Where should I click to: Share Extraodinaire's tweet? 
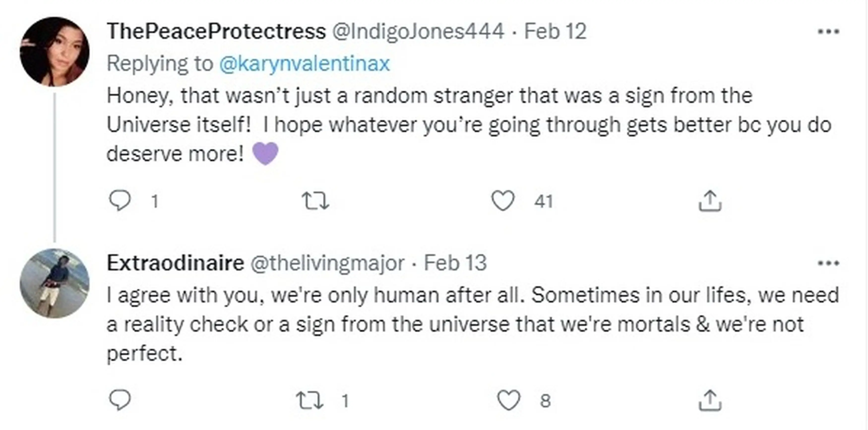[x=710, y=400]
